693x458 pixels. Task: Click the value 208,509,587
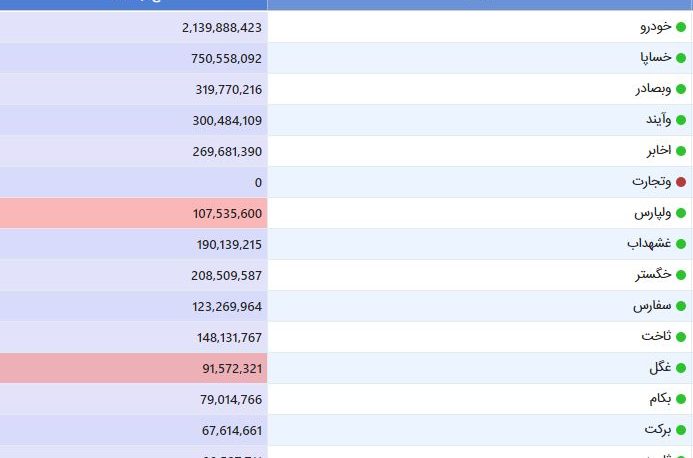click(226, 275)
